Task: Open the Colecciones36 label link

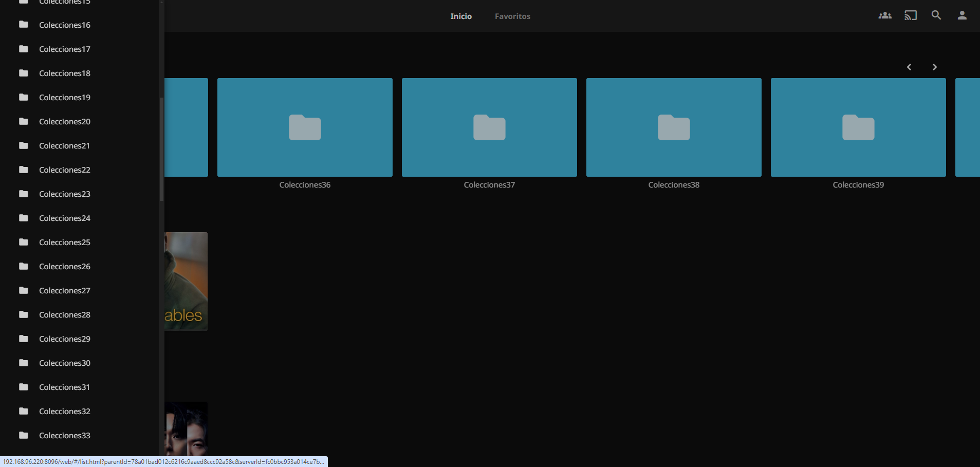Action: click(305, 185)
